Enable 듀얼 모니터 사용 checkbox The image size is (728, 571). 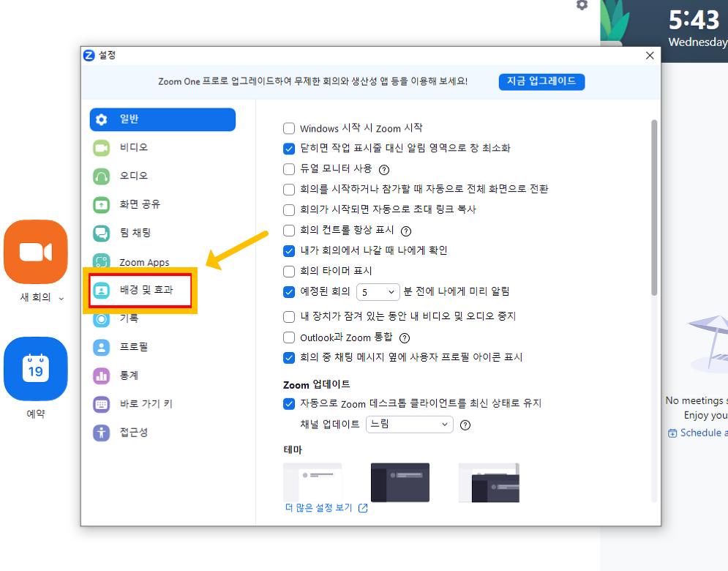point(289,169)
